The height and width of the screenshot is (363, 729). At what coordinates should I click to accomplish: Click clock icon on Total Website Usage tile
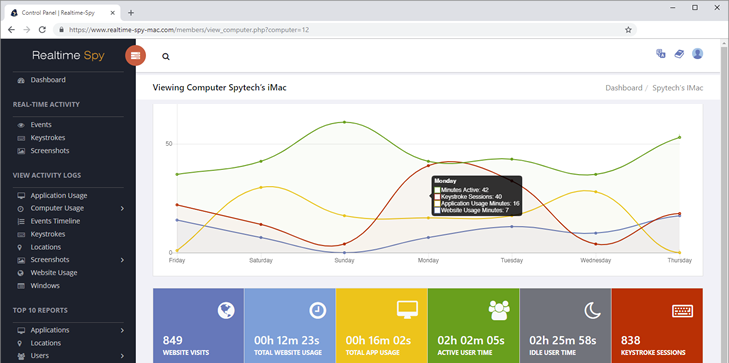tap(318, 310)
